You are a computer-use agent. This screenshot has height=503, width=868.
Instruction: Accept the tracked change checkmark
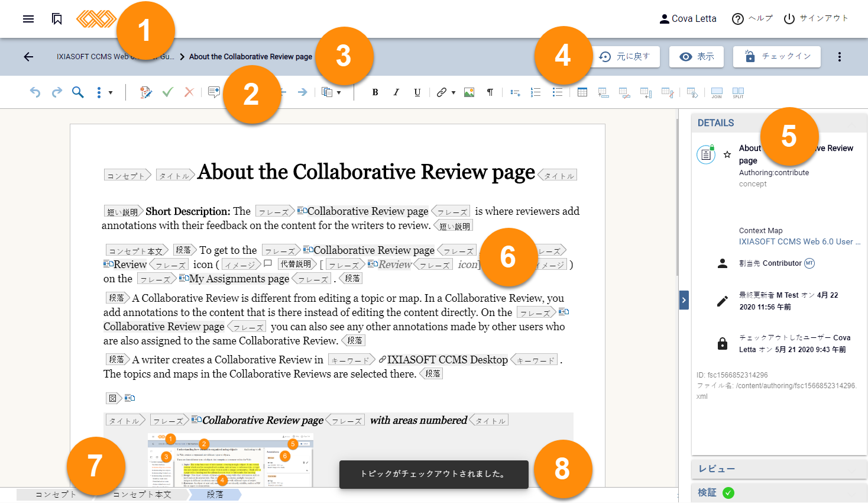(x=168, y=92)
